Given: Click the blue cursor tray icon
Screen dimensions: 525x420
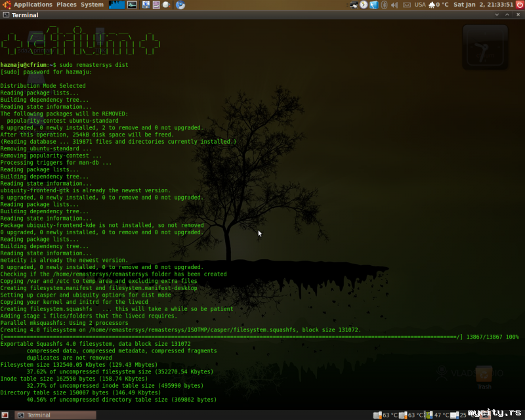Looking at the screenshot, I should point(373,5).
